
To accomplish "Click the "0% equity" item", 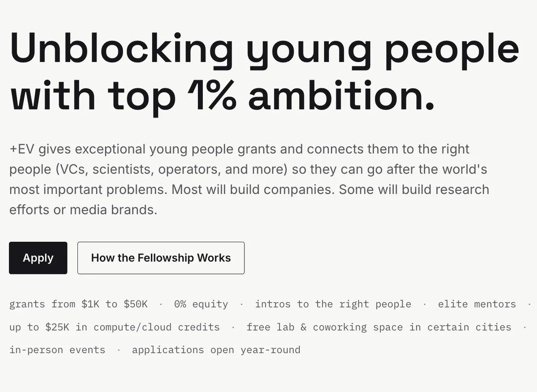I will click(201, 304).
